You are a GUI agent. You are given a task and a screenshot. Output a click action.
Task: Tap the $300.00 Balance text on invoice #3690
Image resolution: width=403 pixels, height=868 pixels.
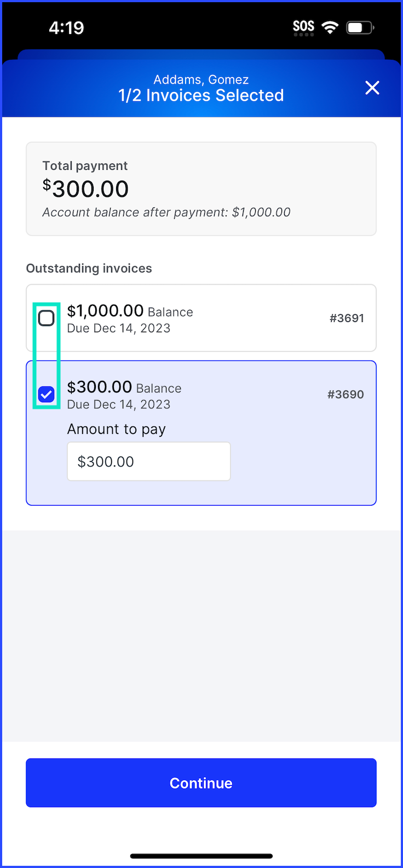click(x=124, y=387)
